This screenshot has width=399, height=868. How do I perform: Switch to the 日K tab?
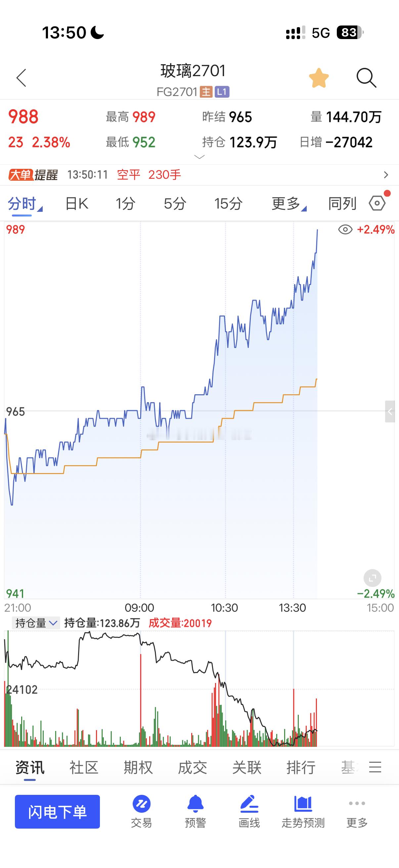pyautogui.click(x=77, y=204)
